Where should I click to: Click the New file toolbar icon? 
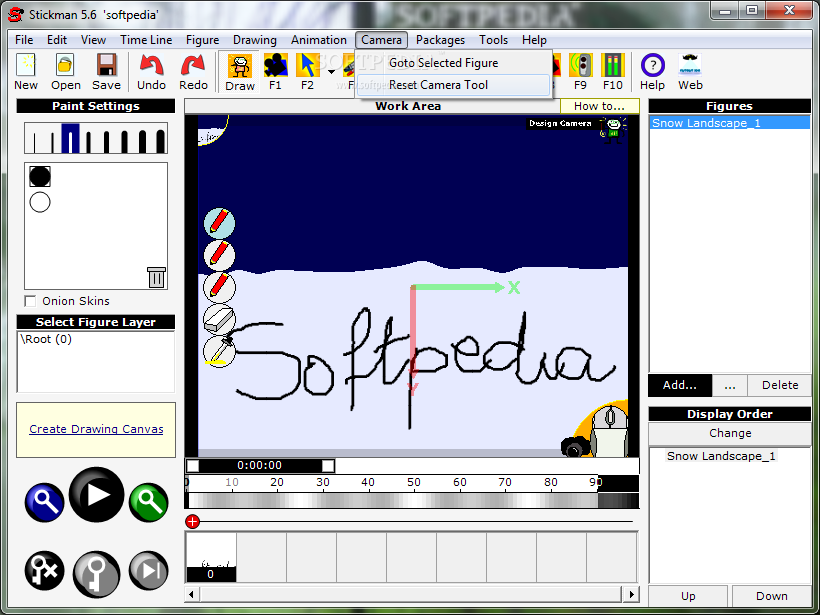tap(26, 72)
